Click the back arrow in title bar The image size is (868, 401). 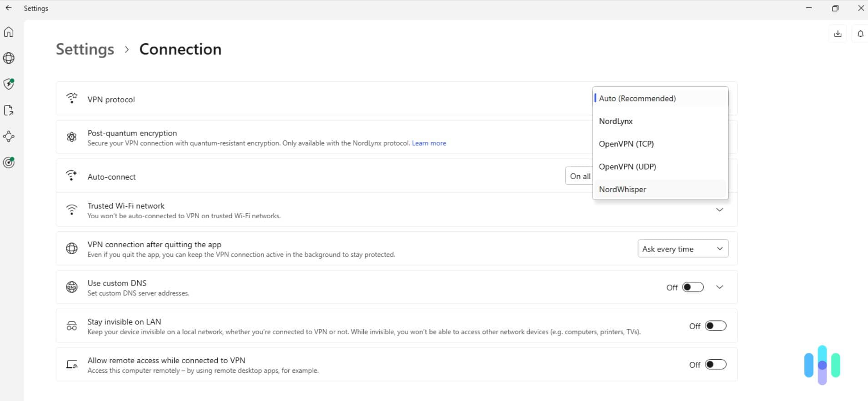(x=9, y=8)
